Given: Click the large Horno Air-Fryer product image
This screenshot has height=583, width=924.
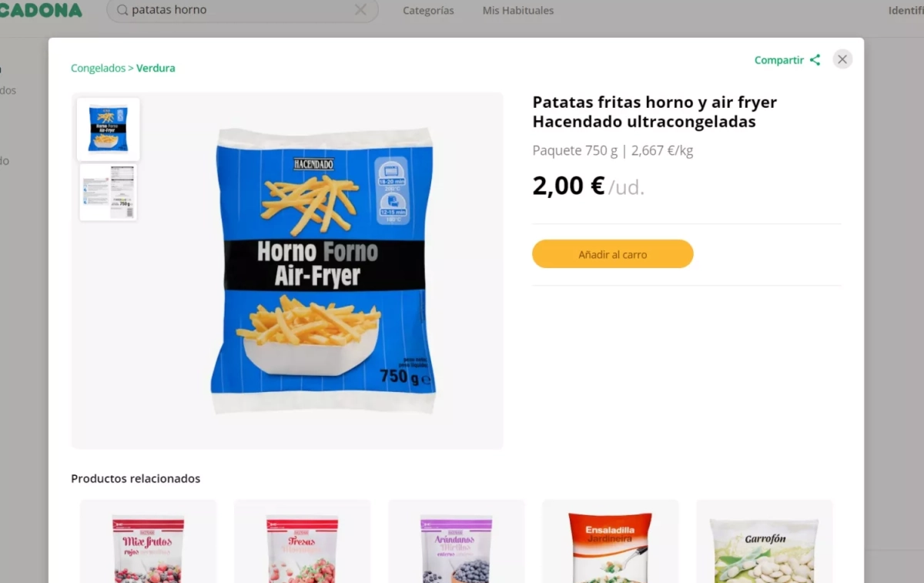Looking at the screenshot, I should tap(323, 270).
